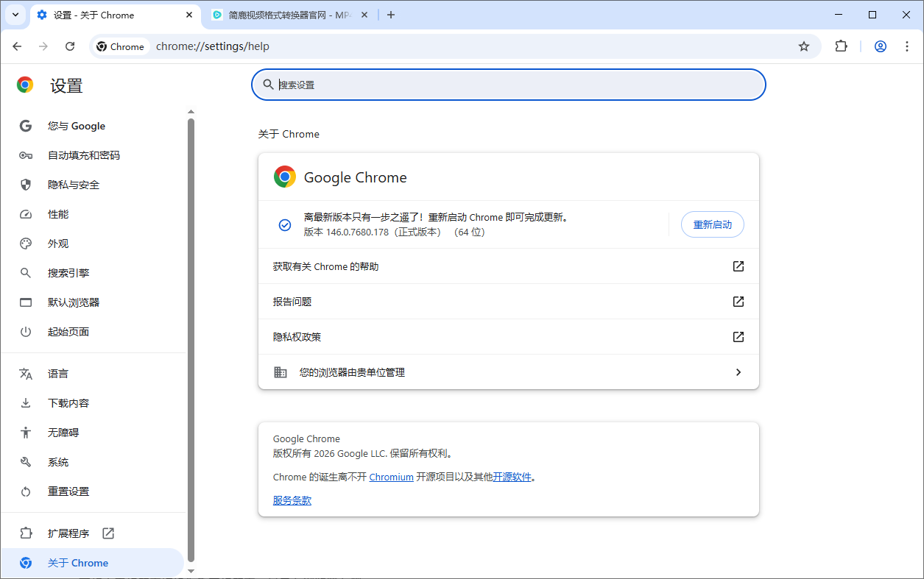Image resolution: width=924 pixels, height=579 pixels.
Task: Click the Extensions puzzle icon in toolbar
Action: 841,46
